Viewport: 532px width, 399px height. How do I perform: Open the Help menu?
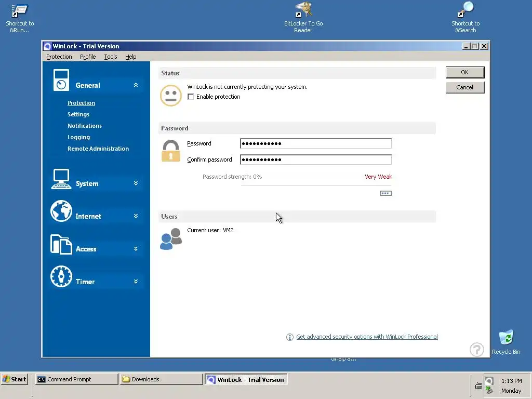click(x=130, y=57)
